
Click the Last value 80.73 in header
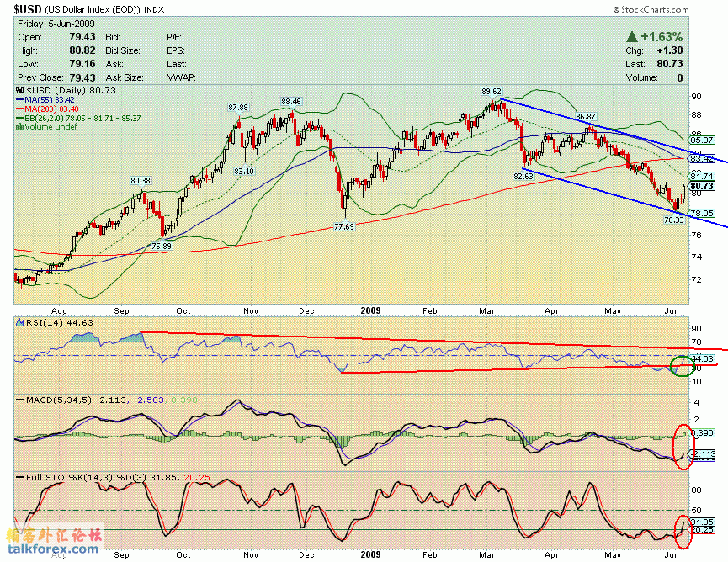point(669,64)
